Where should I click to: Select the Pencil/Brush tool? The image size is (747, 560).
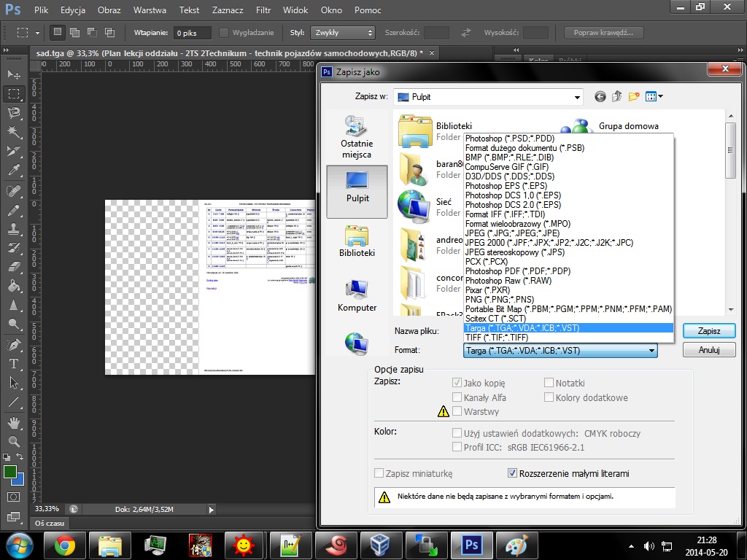[14, 210]
